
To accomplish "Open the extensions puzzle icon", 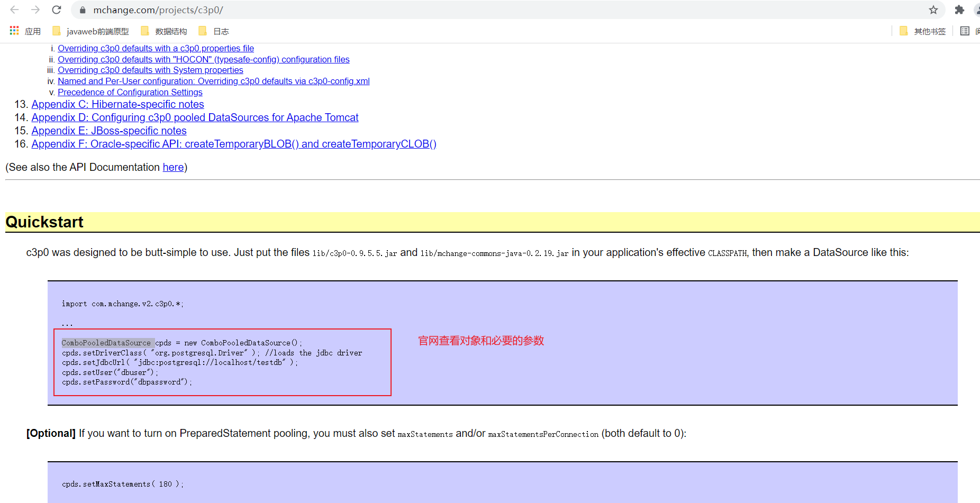I will coord(959,10).
